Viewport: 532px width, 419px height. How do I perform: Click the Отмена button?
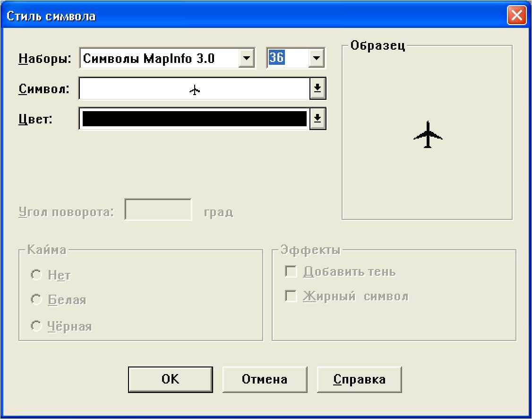(x=264, y=379)
